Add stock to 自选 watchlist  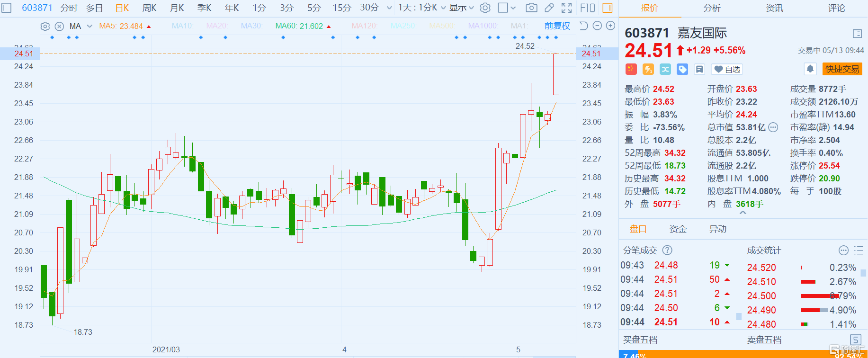coord(727,69)
